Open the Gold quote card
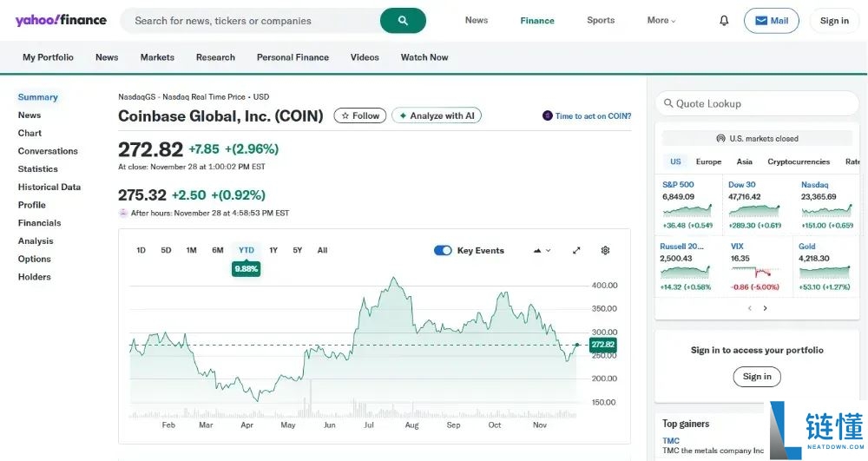868x461 pixels. (825, 267)
